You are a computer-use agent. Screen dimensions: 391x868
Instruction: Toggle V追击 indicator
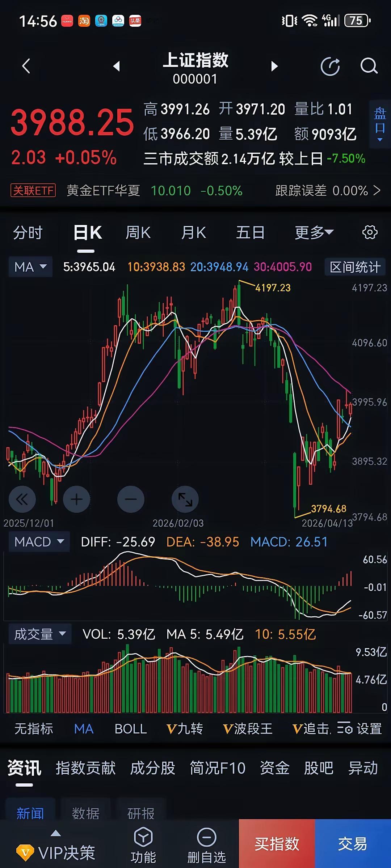(x=311, y=729)
